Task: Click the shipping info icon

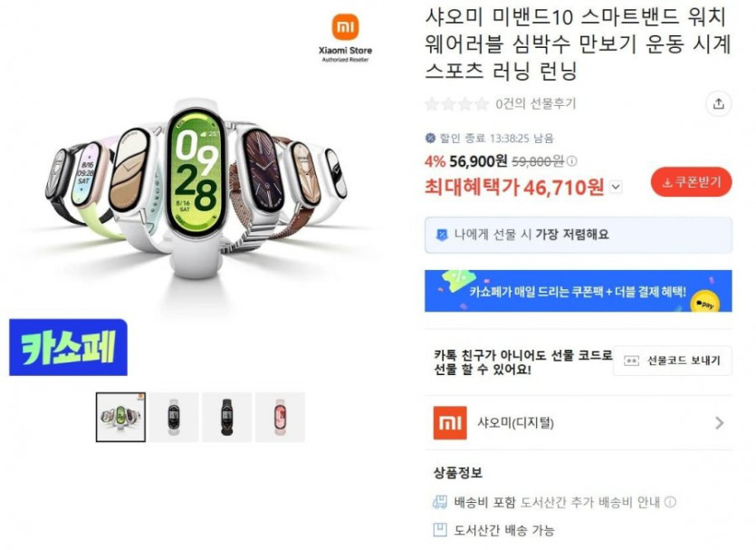Action: click(x=670, y=502)
